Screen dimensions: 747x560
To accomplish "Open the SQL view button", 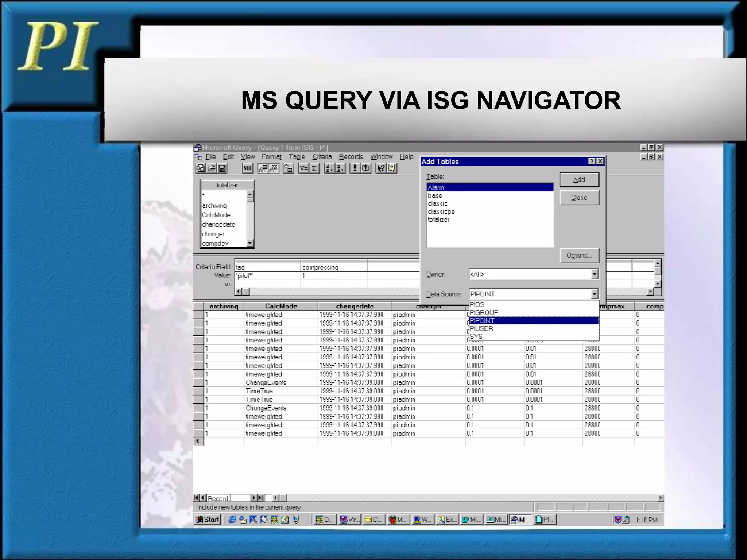I will click(248, 168).
